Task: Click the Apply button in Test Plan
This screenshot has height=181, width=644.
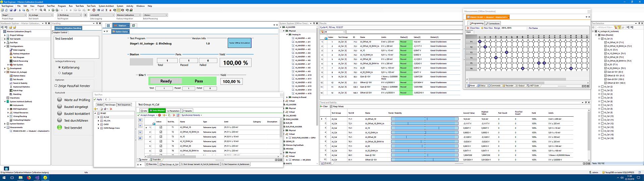Action: point(98,100)
